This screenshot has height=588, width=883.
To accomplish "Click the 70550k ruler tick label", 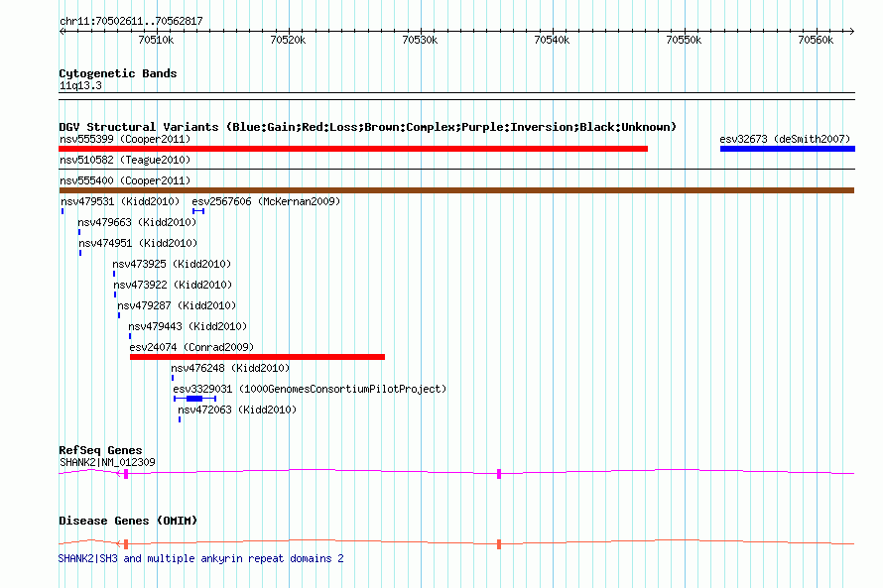I will pos(684,40).
